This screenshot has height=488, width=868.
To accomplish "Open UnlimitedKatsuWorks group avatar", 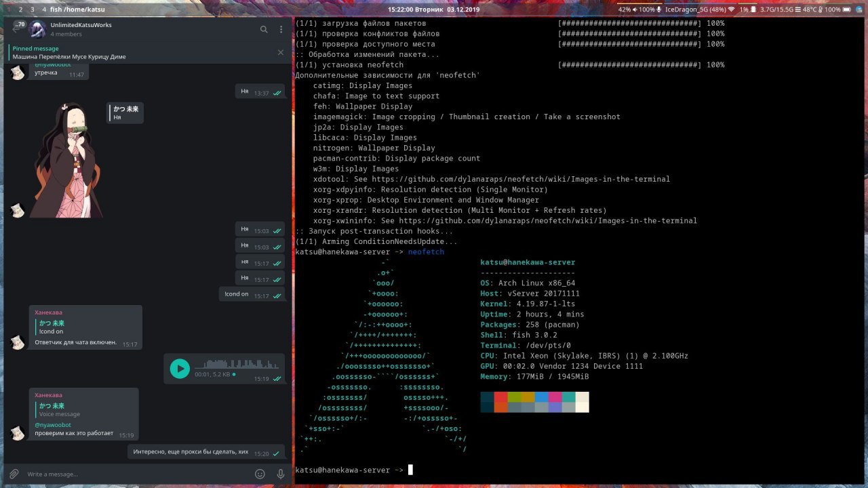I will 38,29.
